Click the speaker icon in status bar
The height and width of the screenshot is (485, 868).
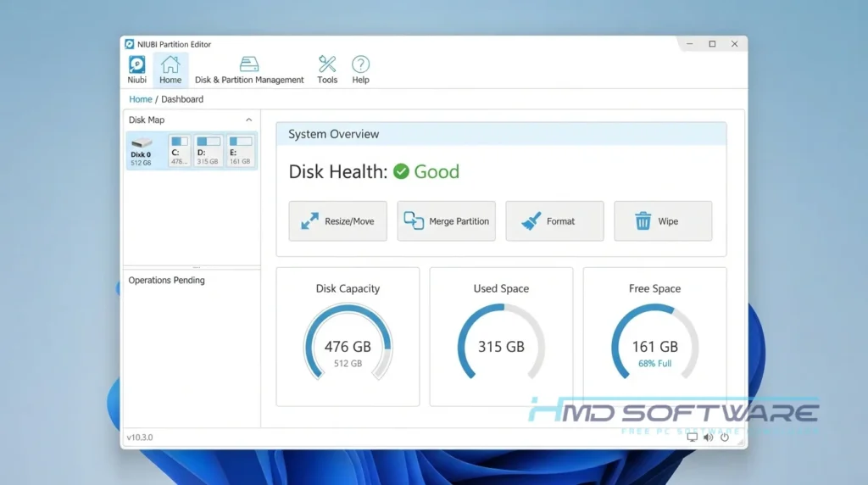point(708,438)
